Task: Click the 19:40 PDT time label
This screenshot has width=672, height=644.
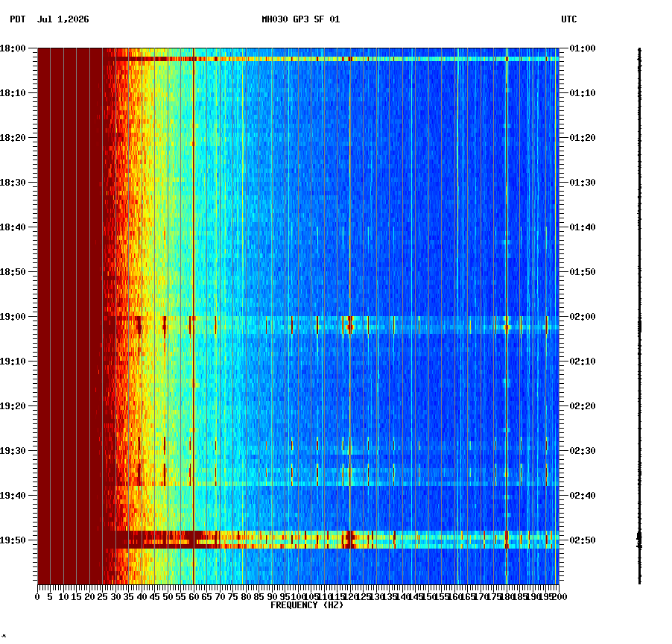Action: pos(13,496)
